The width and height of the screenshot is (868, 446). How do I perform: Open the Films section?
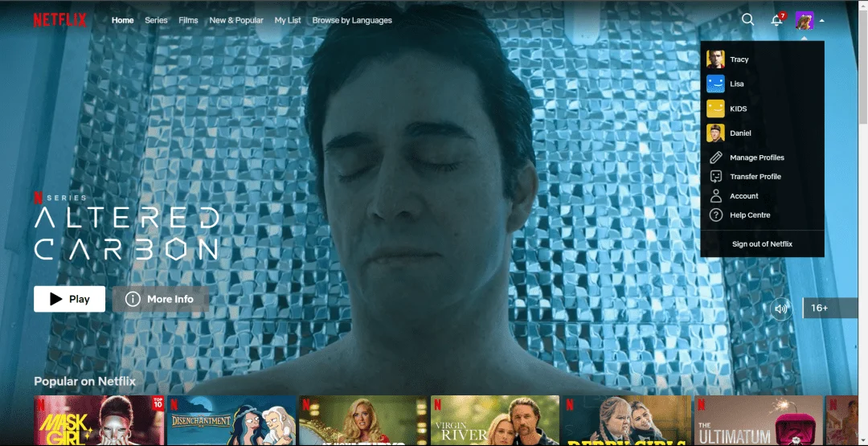pyautogui.click(x=188, y=20)
